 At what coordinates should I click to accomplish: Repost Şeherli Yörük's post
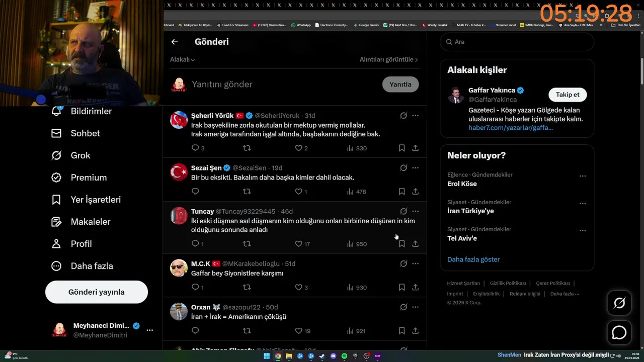247,148
